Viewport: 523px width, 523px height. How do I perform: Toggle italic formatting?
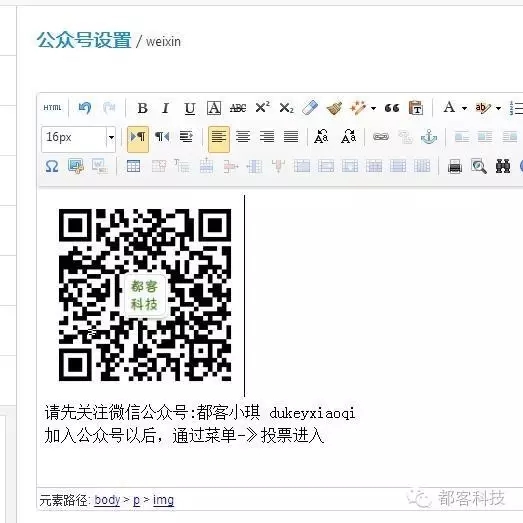pos(166,108)
